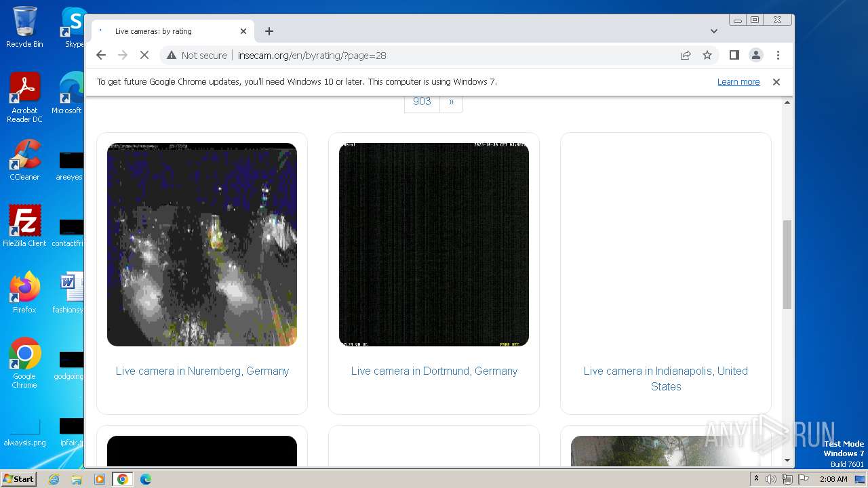868x488 pixels.
Task: Launch Firefox desktop shortcut
Action: (x=24, y=293)
